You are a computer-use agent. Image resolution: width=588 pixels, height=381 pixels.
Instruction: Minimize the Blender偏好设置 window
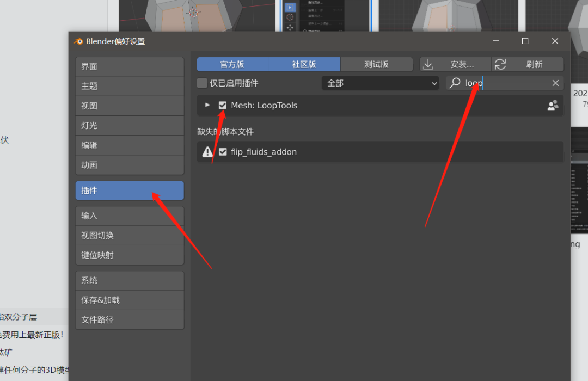tap(496, 41)
